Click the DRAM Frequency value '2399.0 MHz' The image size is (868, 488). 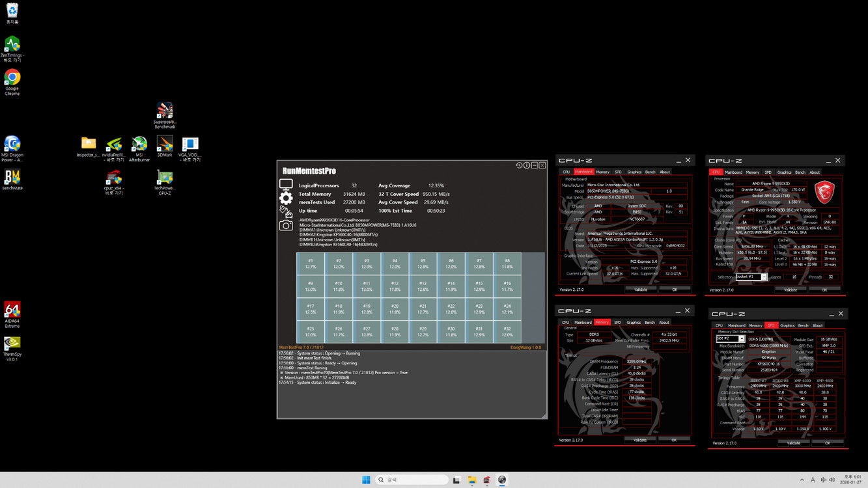[637, 362]
